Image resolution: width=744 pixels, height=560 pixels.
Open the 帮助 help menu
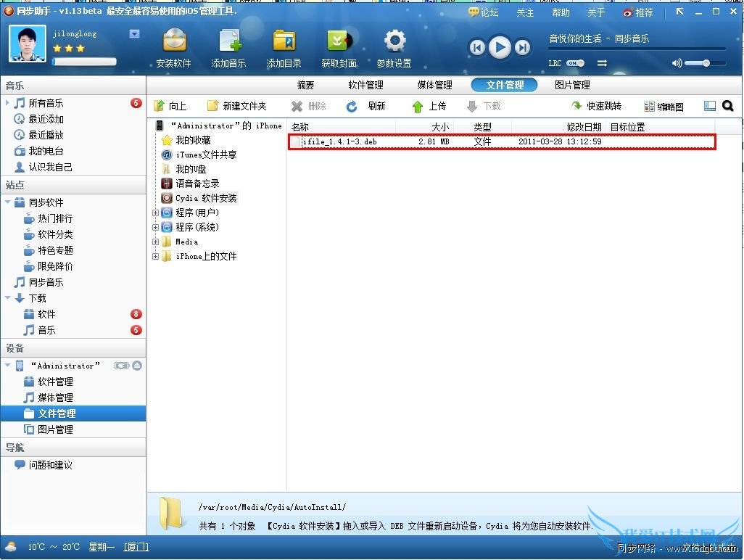pyautogui.click(x=561, y=12)
